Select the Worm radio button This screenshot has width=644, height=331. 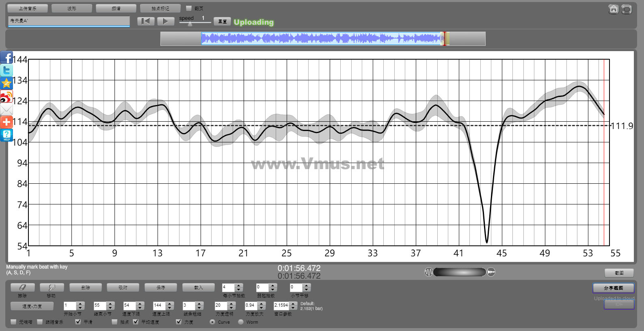click(x=241, y=322)
